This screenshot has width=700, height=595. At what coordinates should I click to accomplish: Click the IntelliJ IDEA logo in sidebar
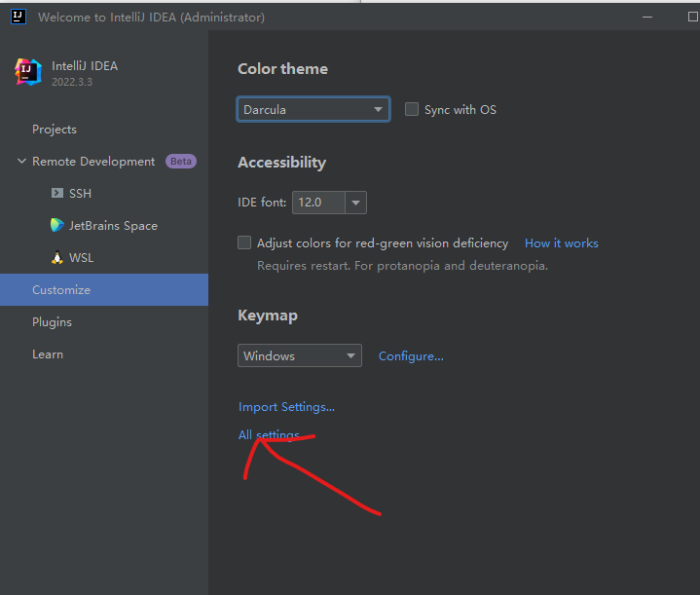click(x=28, y=72)
